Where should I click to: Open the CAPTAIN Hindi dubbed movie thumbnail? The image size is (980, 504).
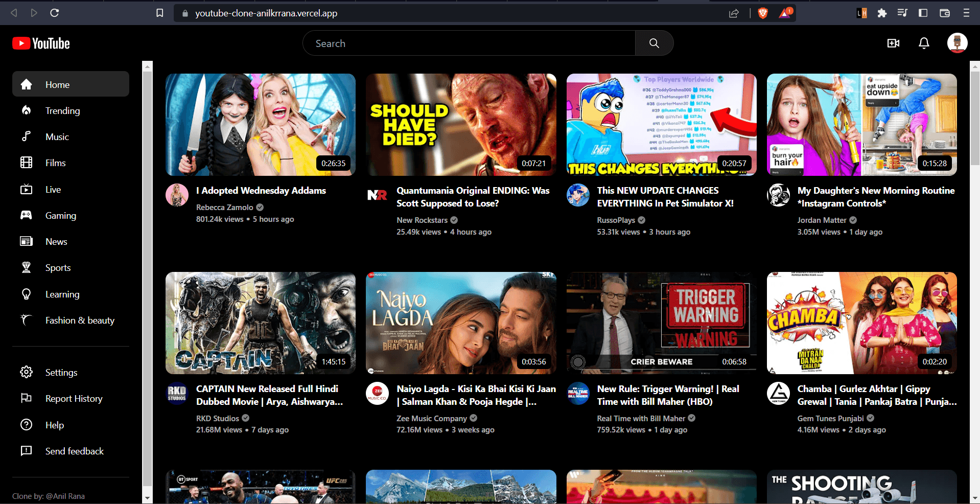click(261, 323)
